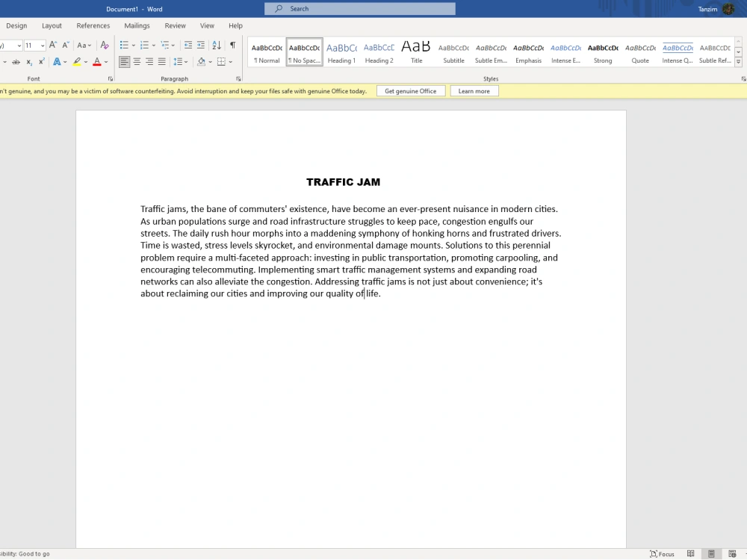
Task: Apply yellow text highlight color
Action: coord(77,62)
